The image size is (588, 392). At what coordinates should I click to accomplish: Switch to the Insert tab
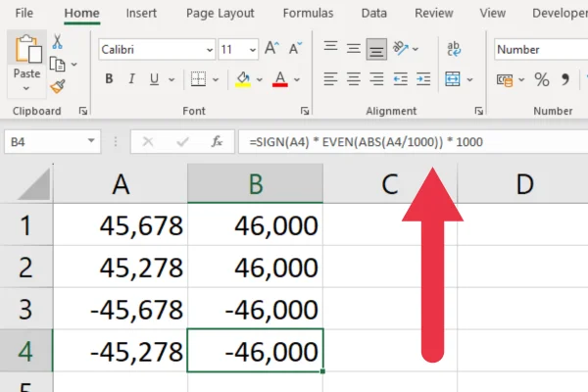[141, 13]
